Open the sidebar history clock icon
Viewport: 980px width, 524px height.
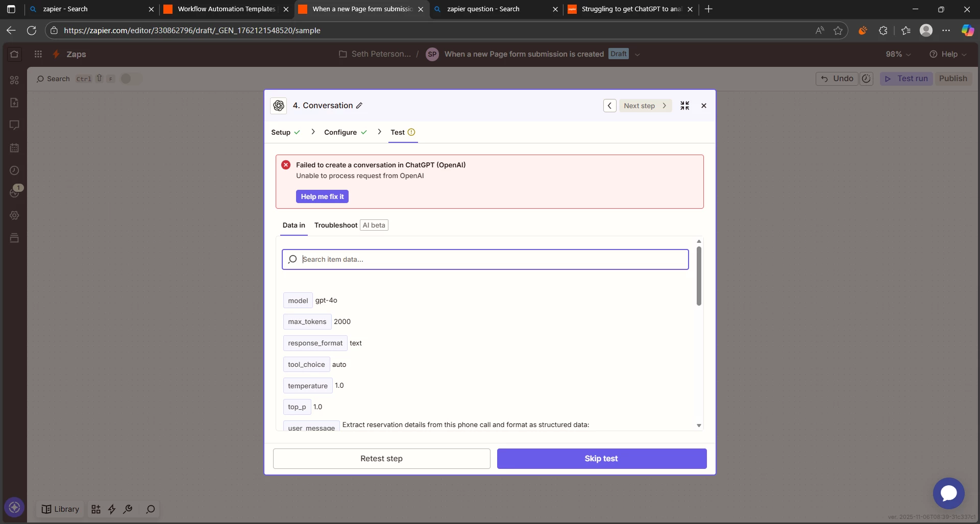14,170
